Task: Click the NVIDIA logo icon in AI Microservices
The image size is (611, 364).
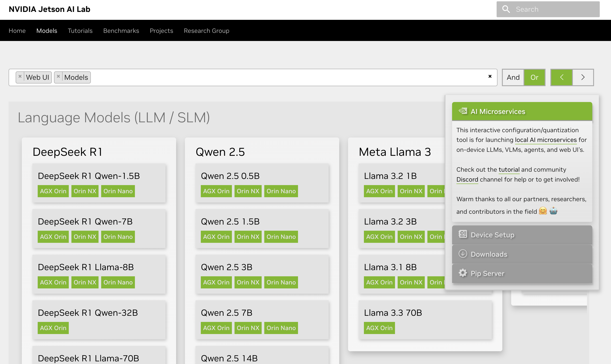Action: pos(463,111)
